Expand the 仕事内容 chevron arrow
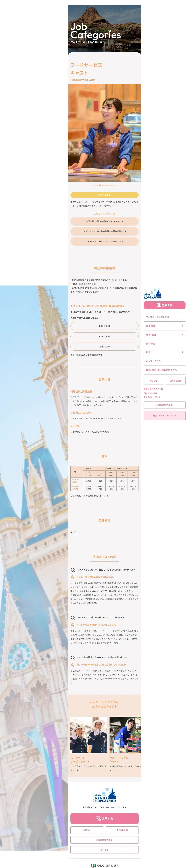 point(182,326)
